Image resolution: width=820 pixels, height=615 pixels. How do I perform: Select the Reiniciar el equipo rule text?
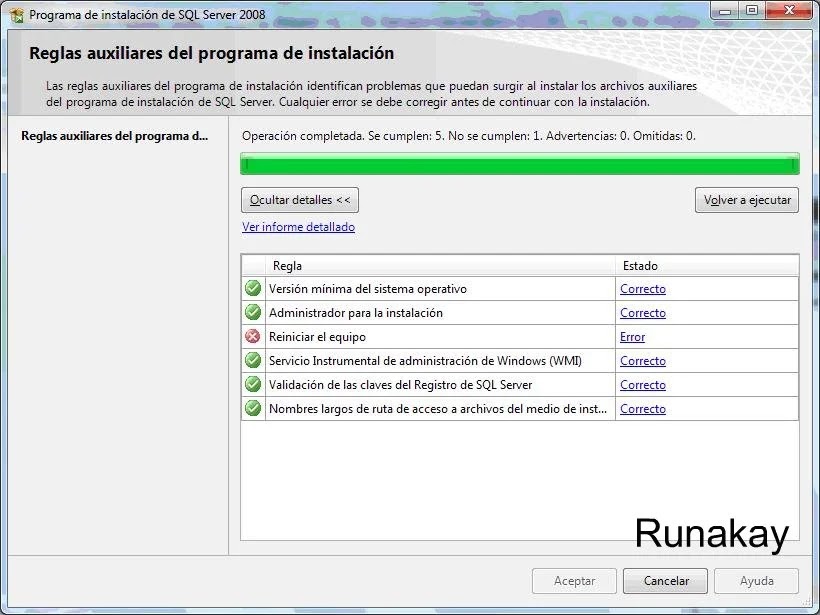[317, 337]
